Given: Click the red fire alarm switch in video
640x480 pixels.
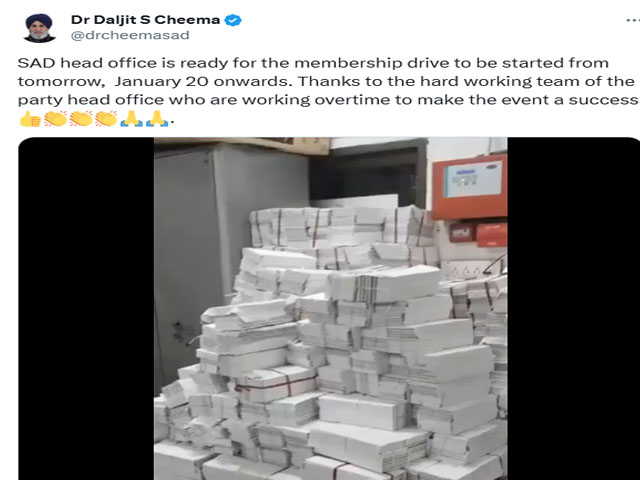Looking at the screenshot, I should 460,233.
